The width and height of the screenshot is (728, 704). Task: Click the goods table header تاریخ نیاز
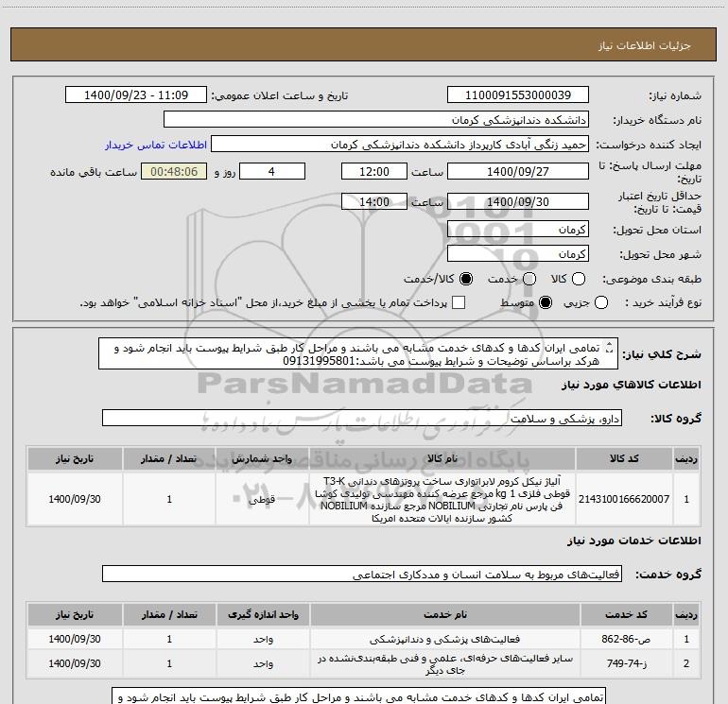75,458
